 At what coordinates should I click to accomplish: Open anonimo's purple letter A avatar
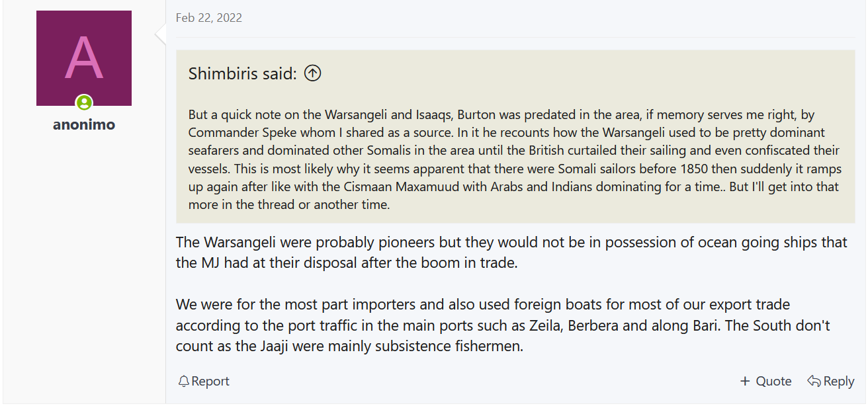[x=84, y=58]
